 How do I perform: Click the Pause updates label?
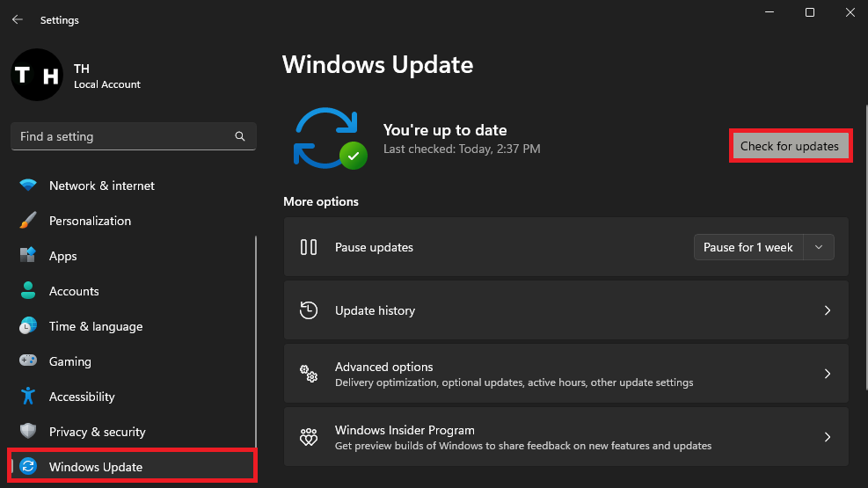pos(374,247)
